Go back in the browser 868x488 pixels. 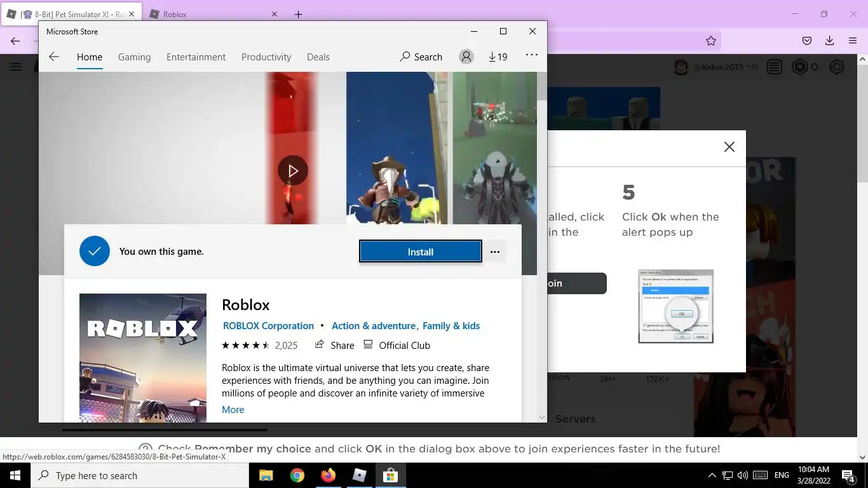point(15,41)
